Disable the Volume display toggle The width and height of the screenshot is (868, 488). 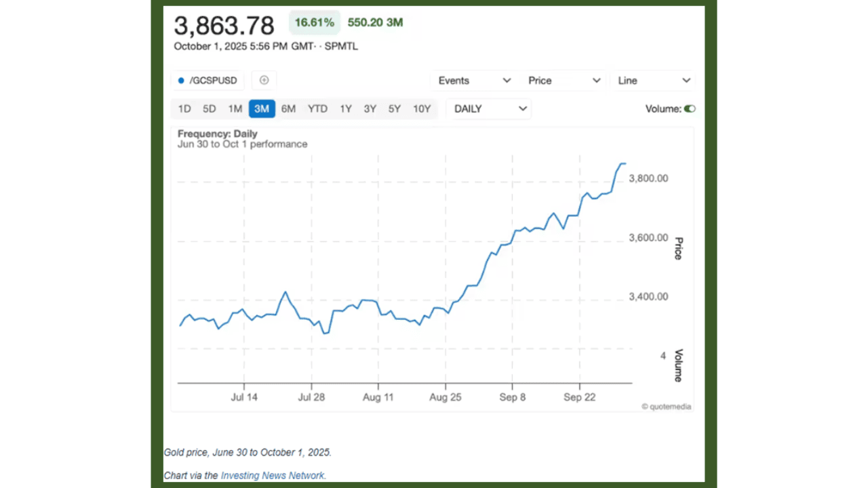690,108
